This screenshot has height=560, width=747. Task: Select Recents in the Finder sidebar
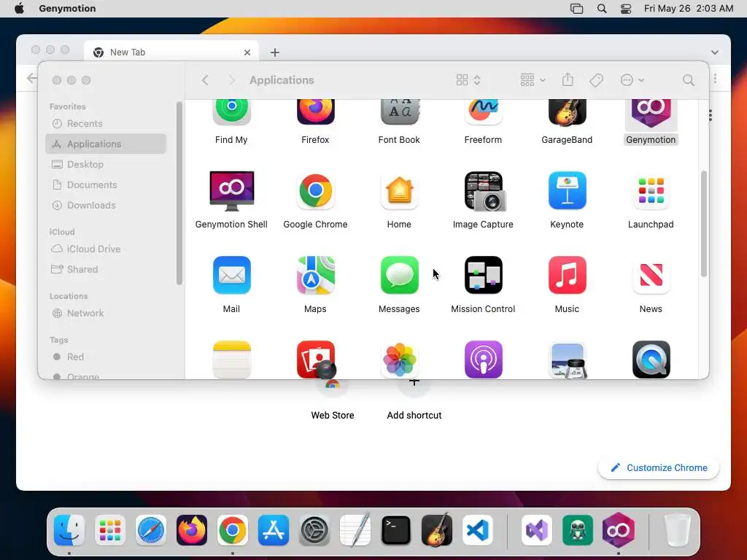coord(106,123)
